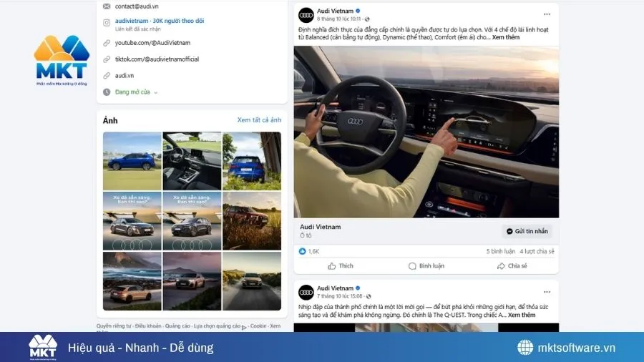The image size is (644, 362).
Task: Click the Audi Vietnam avatar on the first post
Action: tap(306, 15)
